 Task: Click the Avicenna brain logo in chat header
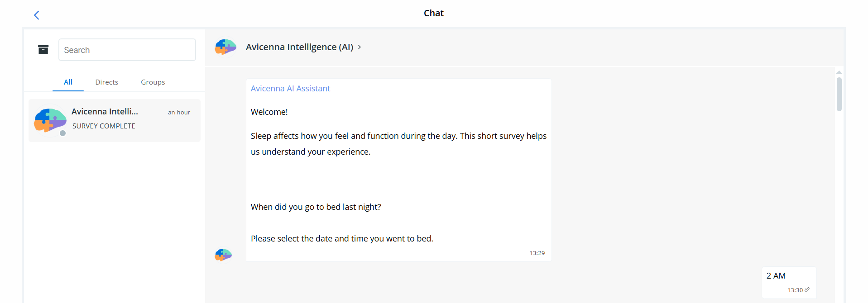[x=225, y=47]
